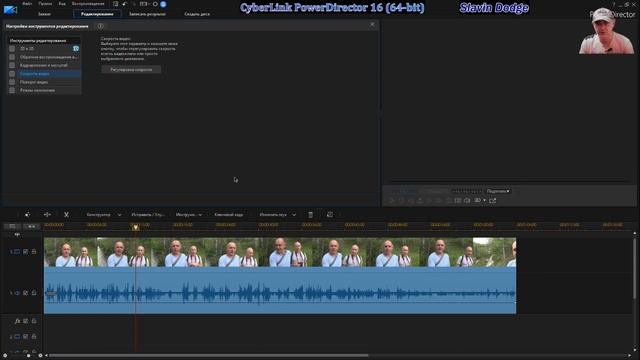Lock audio track 1
Screen dimensions: 640x360
(34, 293)
